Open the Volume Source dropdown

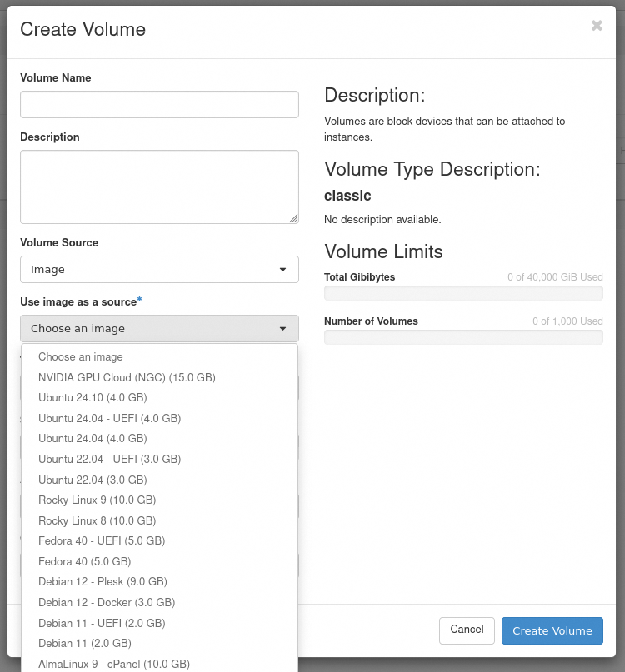pyautogui.click(x=159, y=270)
